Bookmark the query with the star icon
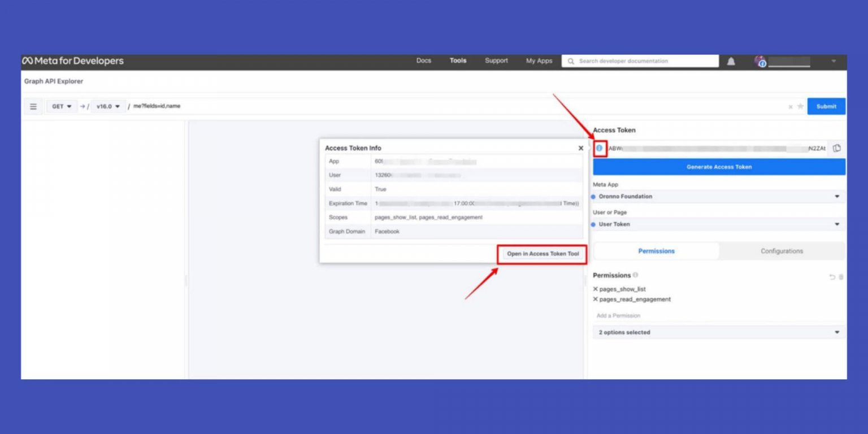Viewport: 868px width, 434px height. pos(800,106)
